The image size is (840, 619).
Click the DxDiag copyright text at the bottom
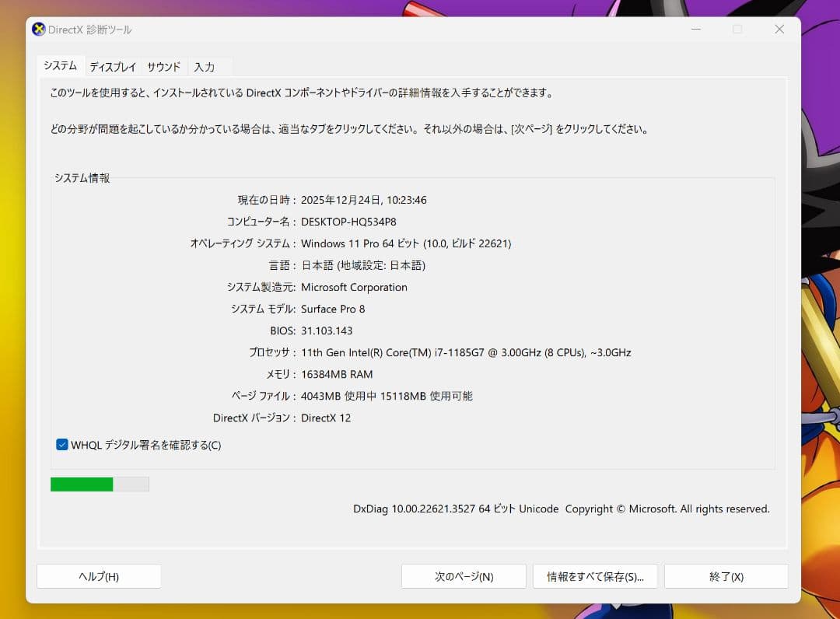pyautogui.click(x=560, y=509)
